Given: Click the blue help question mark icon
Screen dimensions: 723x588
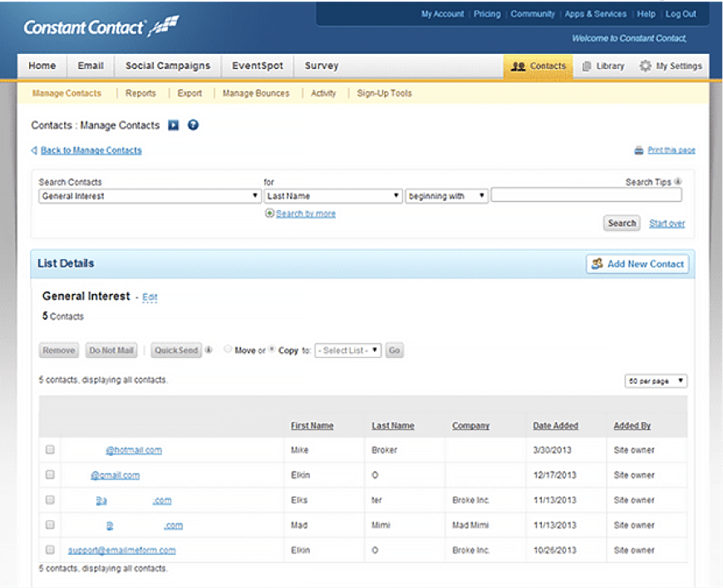Looking at the screenshot, I should pyautogui.click(x=193, y=125).
